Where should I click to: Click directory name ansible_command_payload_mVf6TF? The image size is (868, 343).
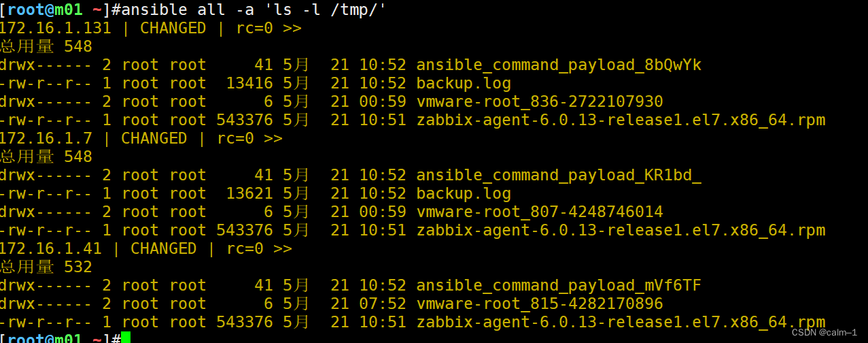pos(559,285)
